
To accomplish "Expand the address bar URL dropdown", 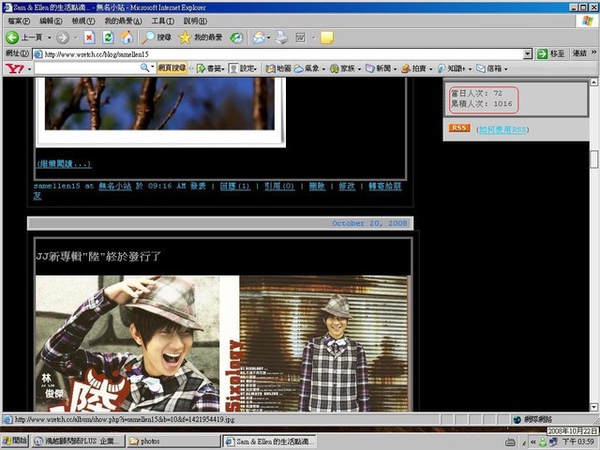I will click(529, 53).
